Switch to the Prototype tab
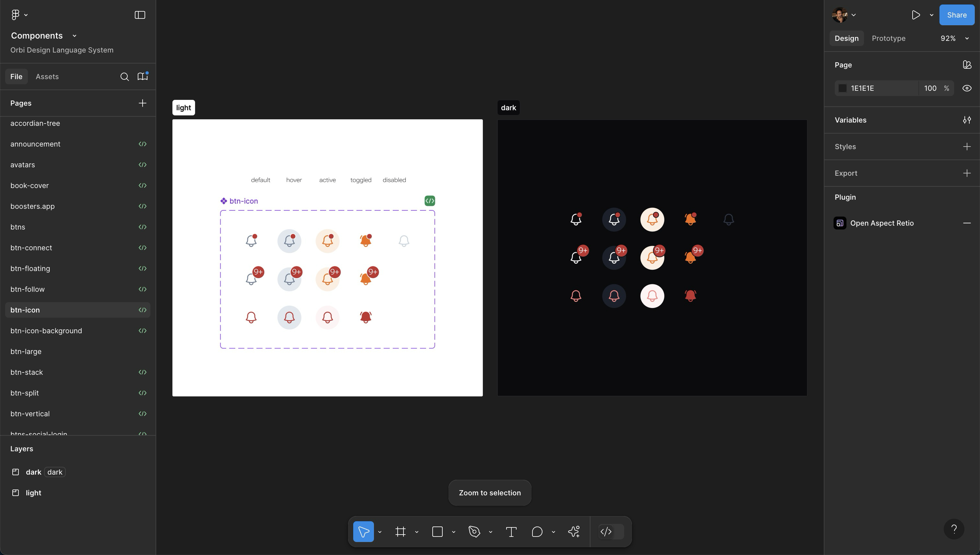Viewport: 980px width, 555px height. click(889, 39)
